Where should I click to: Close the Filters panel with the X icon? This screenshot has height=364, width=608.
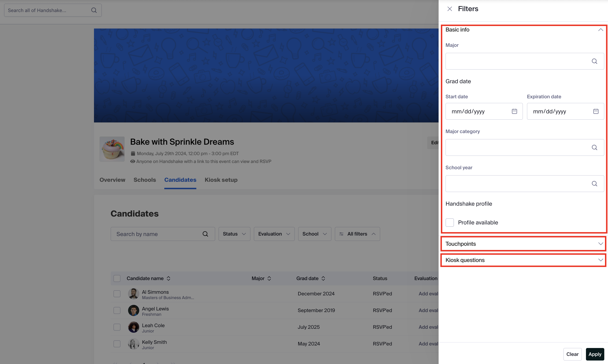(x=450, y=9)
